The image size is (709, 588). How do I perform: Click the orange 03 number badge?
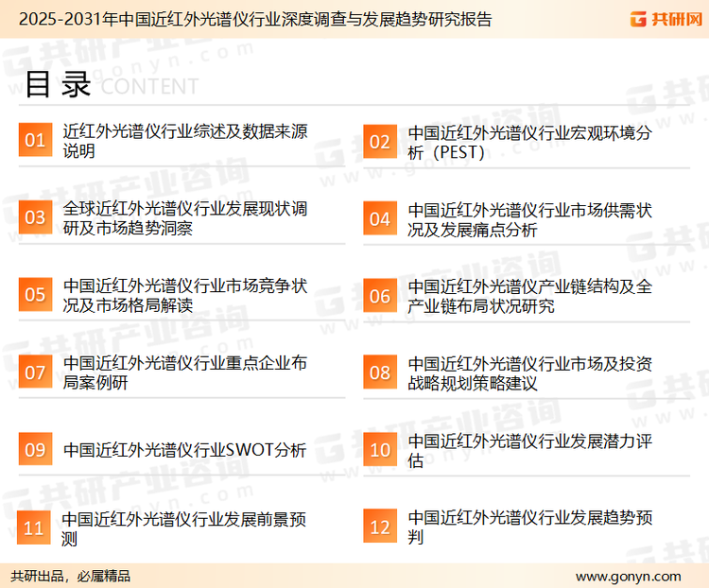coord(35,217)
